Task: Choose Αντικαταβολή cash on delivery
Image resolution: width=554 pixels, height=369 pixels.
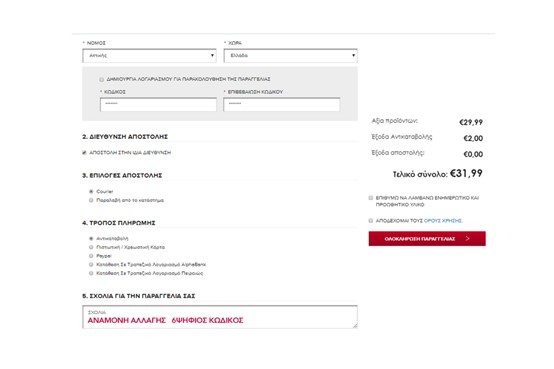Action: pos(91,239)
